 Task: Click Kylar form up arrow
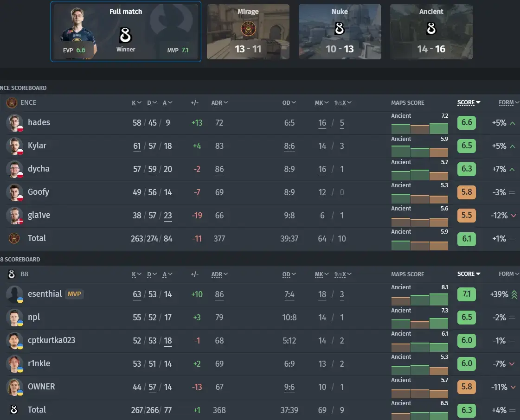[513, 146]
